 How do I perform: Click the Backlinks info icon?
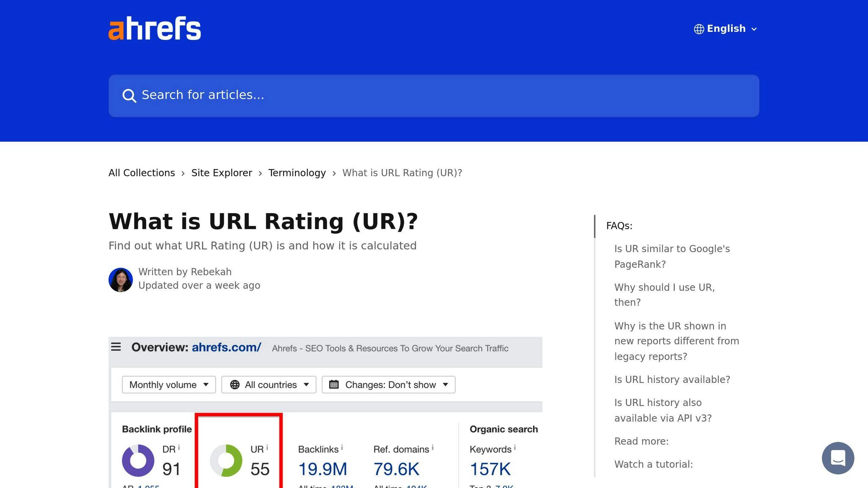point(342,447)
